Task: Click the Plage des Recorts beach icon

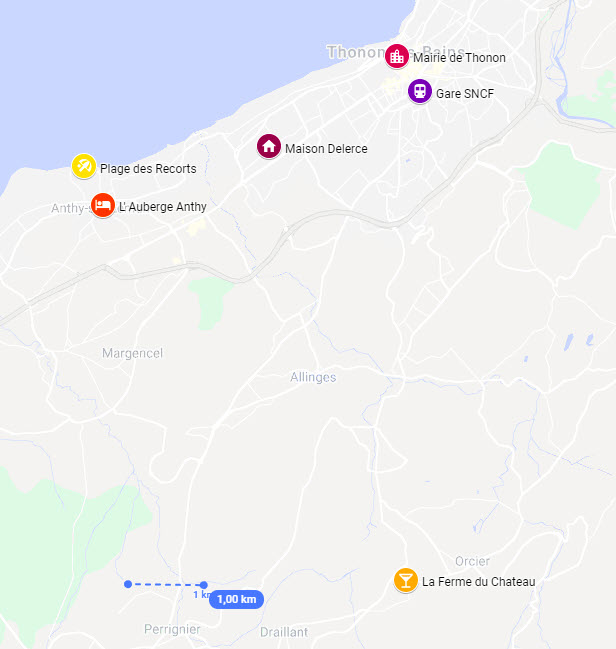Action: 84,166
